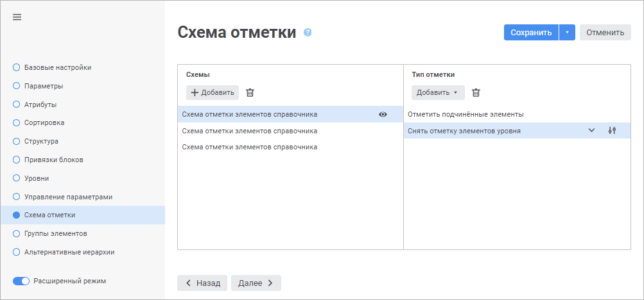644x300 pixels.
Task: Delete selected scheme with Schemes trash icon
Action: [x=250, y=93]
